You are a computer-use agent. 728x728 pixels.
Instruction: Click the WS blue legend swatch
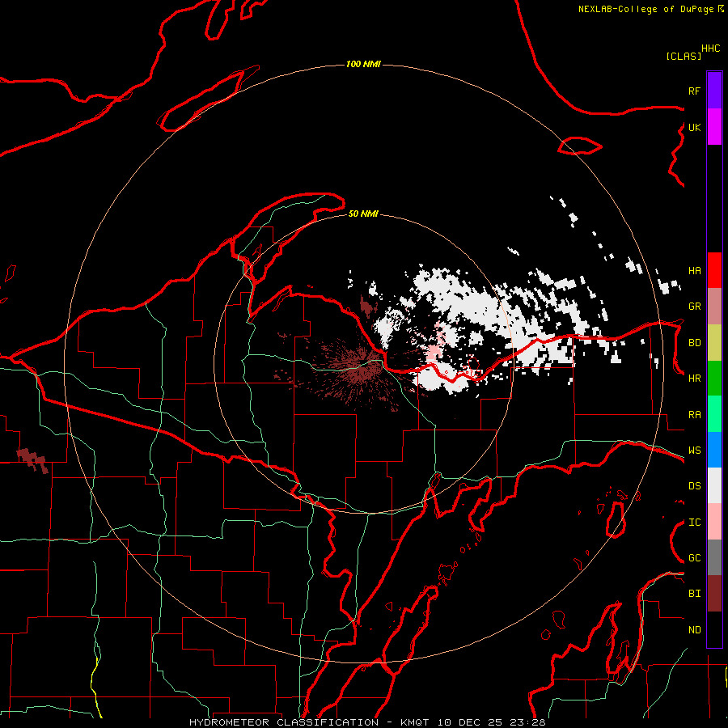[714, 450]
